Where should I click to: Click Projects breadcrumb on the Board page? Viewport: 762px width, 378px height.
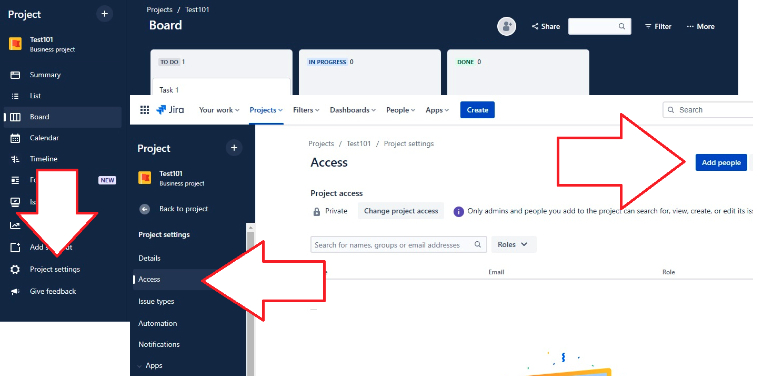[x=159, y=10]
